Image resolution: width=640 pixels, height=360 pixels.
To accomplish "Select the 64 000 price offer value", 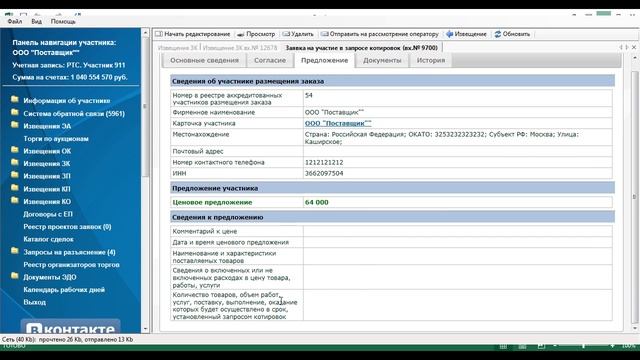I will click(317, 202).
